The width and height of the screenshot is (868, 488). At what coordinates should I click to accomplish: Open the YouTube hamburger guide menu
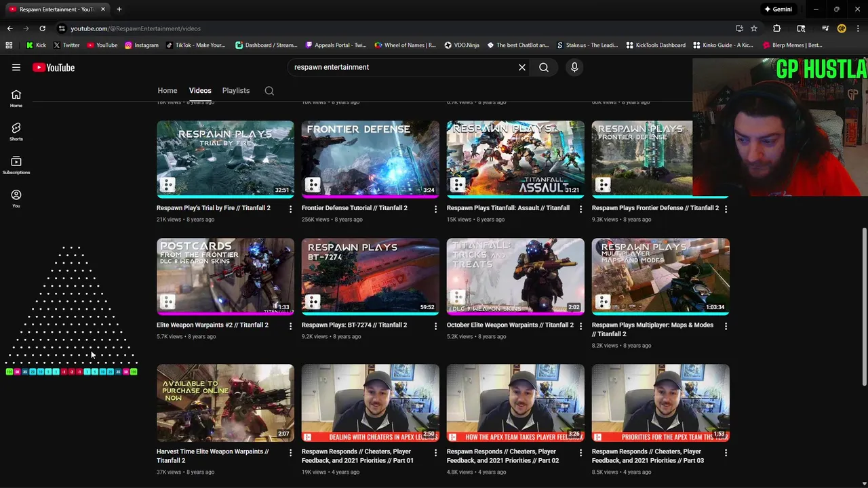click(16, 67)
